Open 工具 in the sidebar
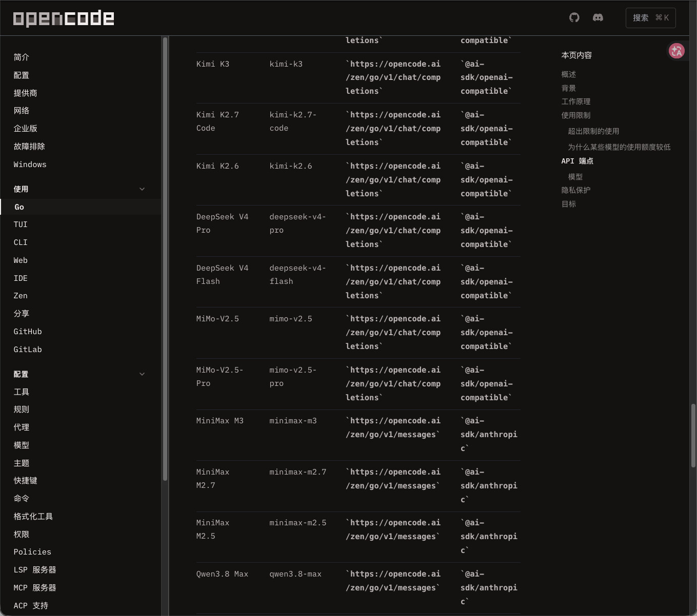 coord(22,392)
